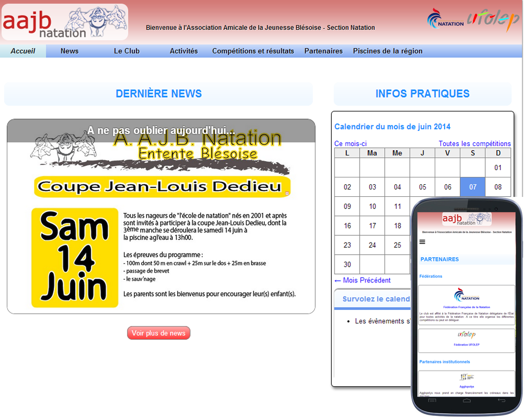Click the PARTENAIRES heading on phone screen
The width and height of the screenshot is (525, 420).
[x=439, y=259]
